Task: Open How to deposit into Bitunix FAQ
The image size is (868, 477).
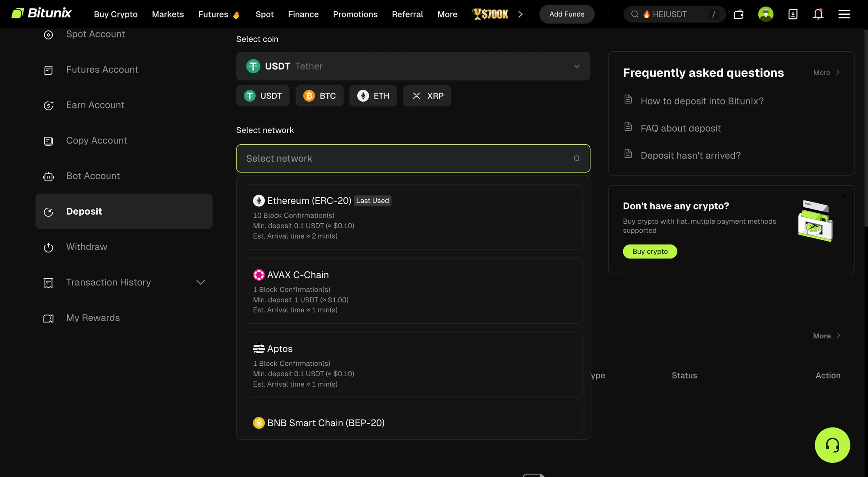Action: click(x=702, y=101)
